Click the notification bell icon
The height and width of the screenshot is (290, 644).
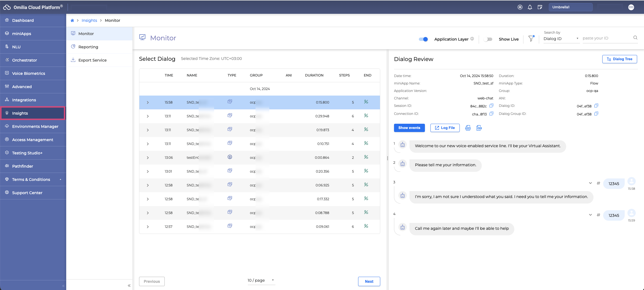(530, 7)
